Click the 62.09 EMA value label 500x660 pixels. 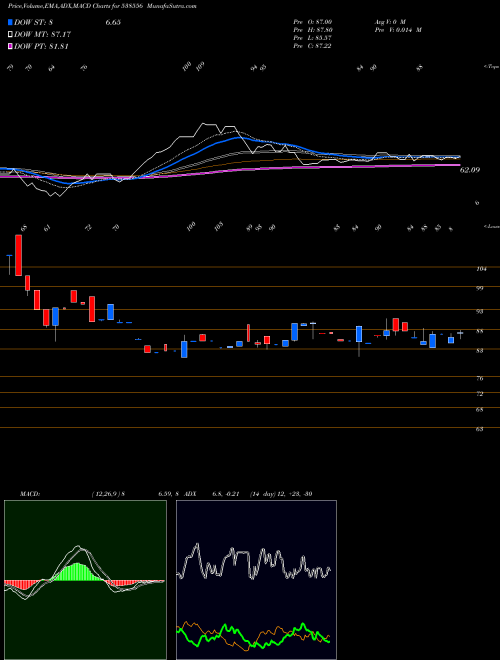click(470, 170)
